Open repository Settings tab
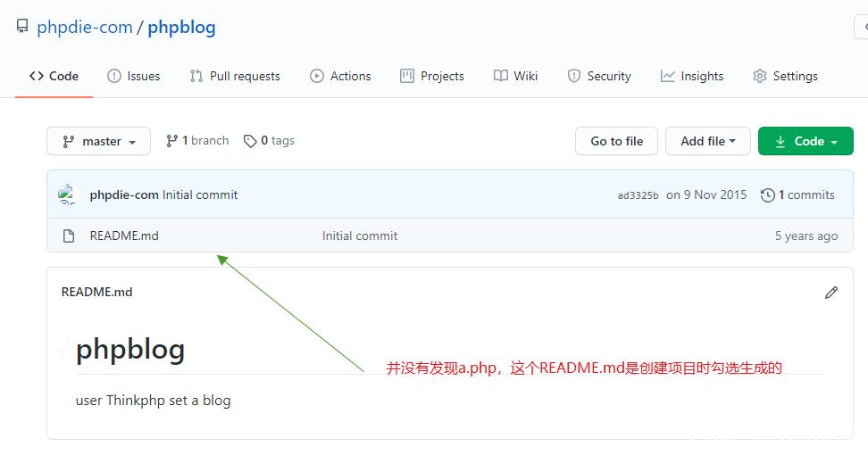868x455 pixels. tap(785, 76)
